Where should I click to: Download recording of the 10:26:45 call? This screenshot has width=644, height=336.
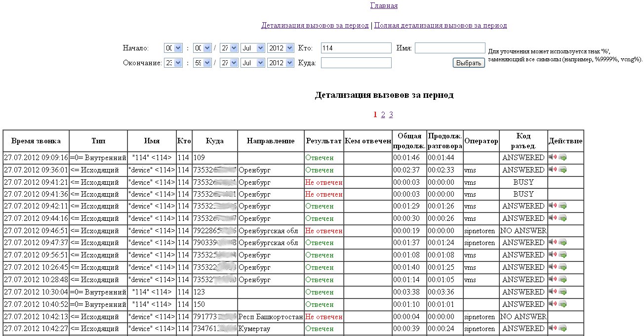563,267
